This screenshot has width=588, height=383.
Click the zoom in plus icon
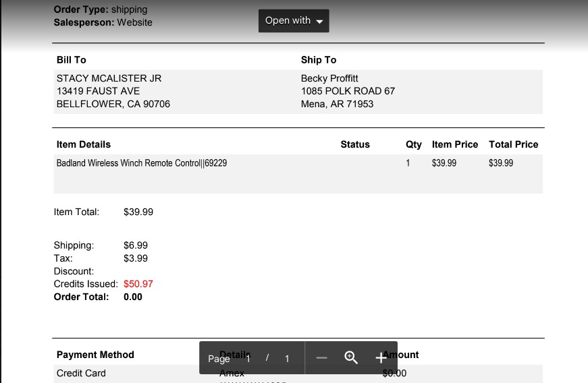click(381, 358)
